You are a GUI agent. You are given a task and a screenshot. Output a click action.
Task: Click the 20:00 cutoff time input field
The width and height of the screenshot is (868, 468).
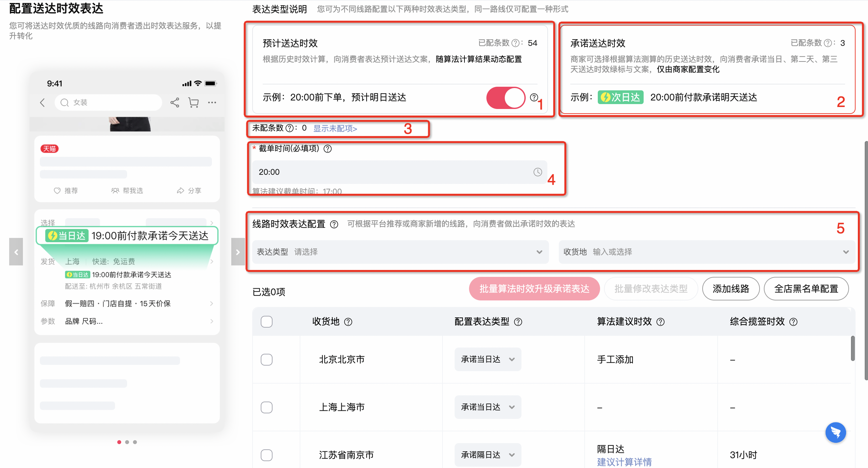[x=400, y=172]
